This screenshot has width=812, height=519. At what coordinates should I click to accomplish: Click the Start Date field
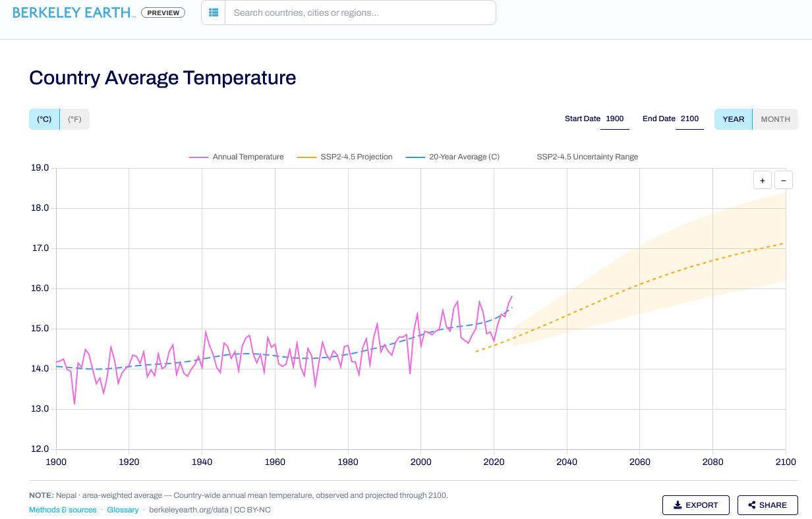click(614, 119)
